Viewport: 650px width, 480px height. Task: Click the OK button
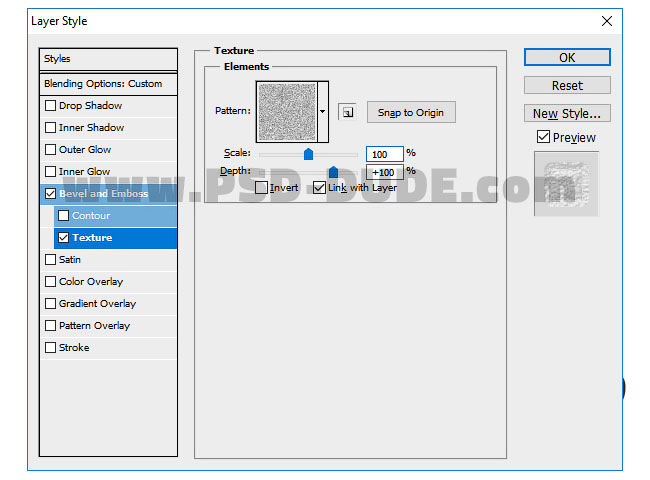(567, 57)
